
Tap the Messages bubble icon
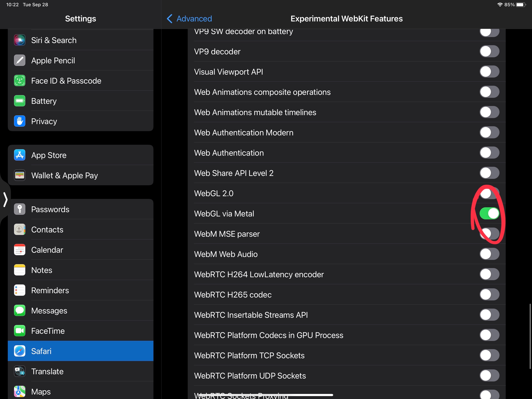[x=19, y=310]
